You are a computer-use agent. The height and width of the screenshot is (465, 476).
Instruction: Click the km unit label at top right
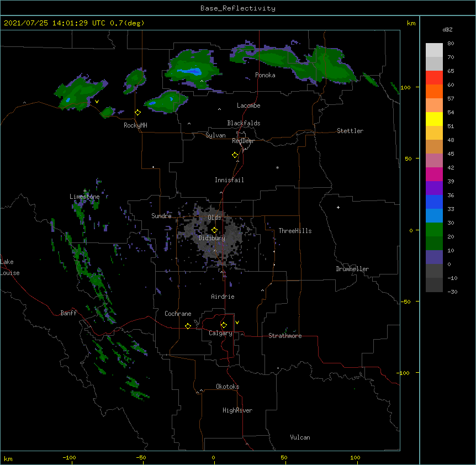[411, 23]
